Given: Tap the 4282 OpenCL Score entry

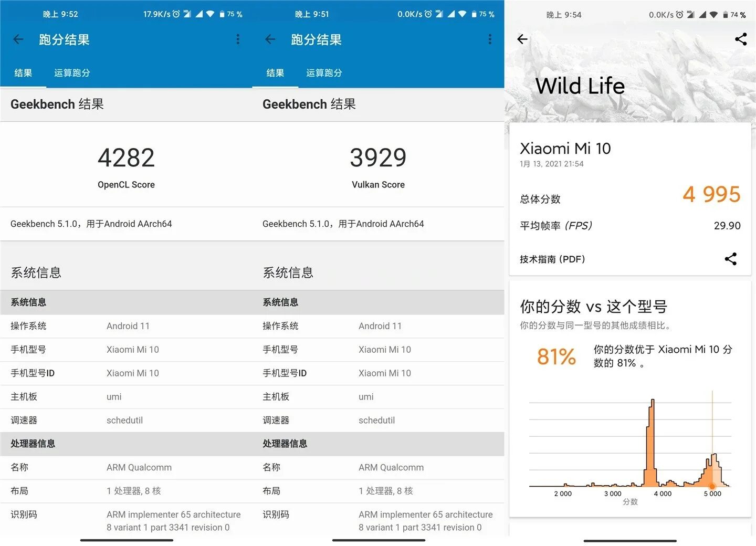Looking at the screenshot, I should click(126, 165).
